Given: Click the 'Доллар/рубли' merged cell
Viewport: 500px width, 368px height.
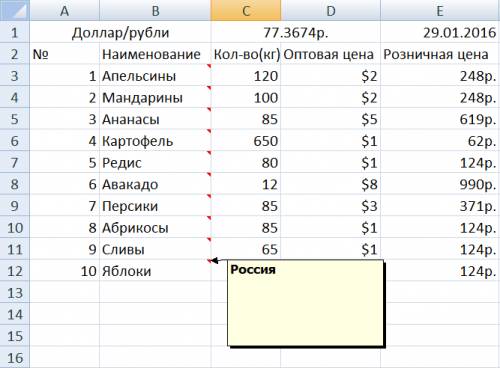Looking at the screenshot, I should [x=120, y=32].
